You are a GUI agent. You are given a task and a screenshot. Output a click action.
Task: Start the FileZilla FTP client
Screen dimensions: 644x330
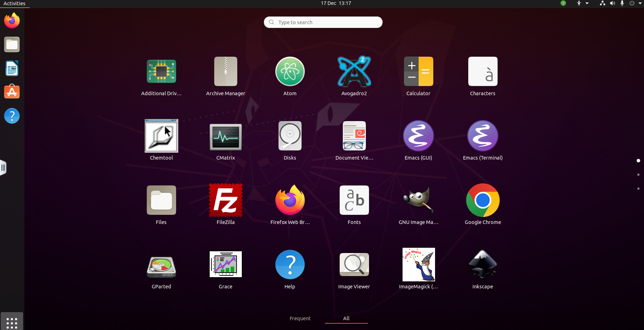(x=225, y=201)
